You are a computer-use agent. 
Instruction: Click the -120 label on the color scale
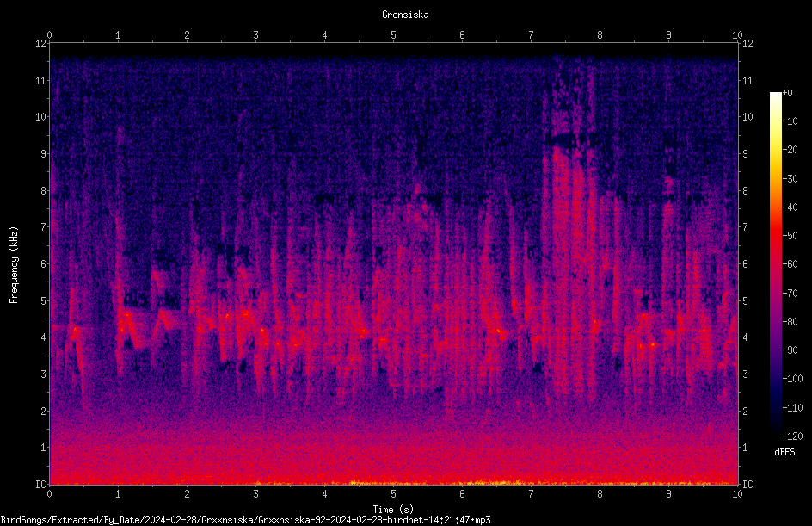pyautogui.click(x=792, y=436)
